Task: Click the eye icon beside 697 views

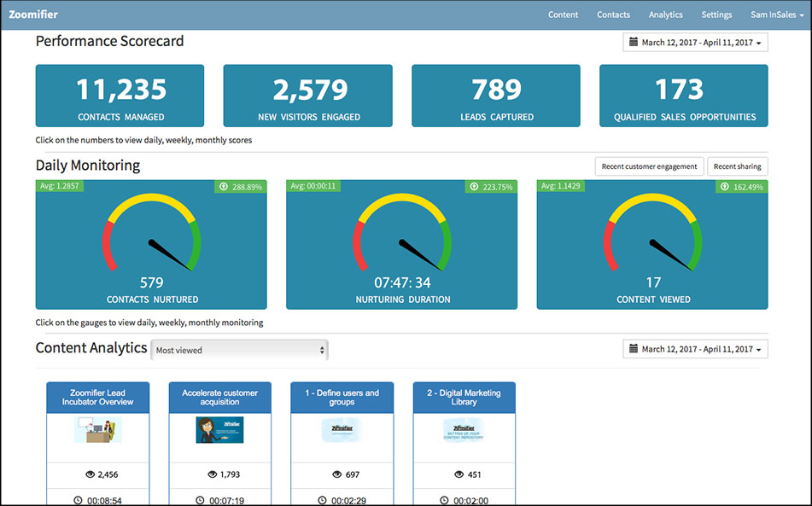Action: (x=336, y=474)
